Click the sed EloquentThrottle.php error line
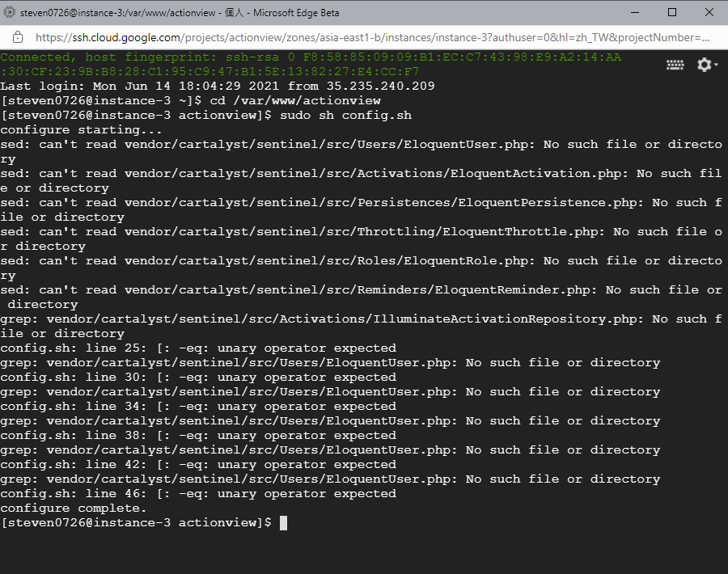The image size is (728, 574). pos(362,238)
